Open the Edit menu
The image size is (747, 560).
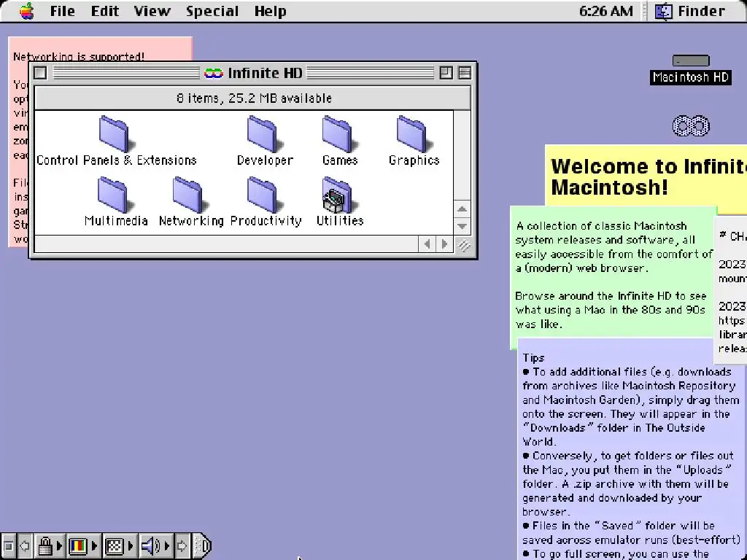pos(105,11)
